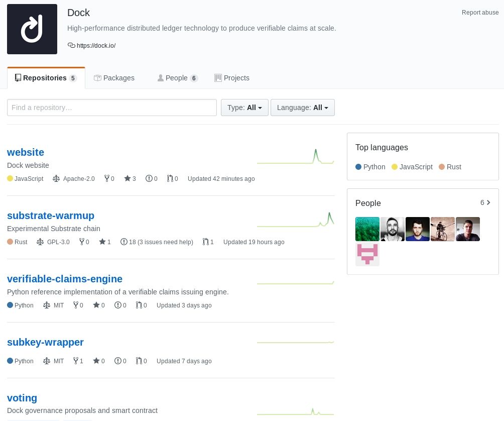This screenshot has height=421, width=504.
Task: Click the JavaScript language dot on website repo
Action: (10, 178)
